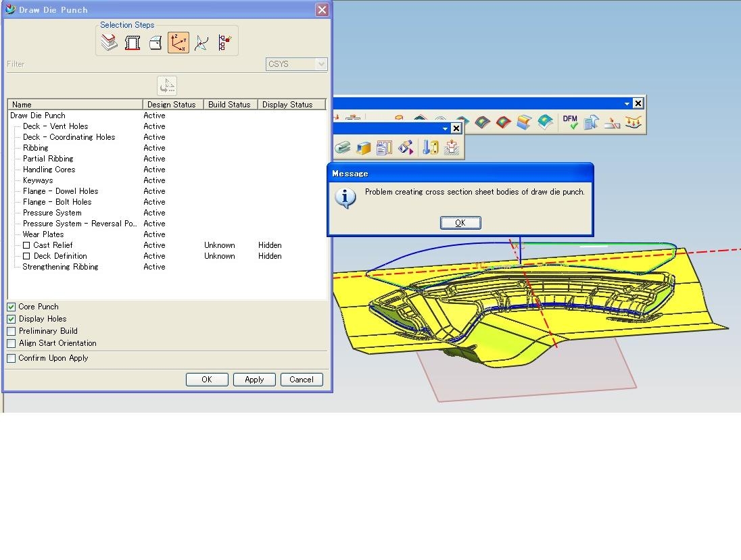Close the lower floating toolbar
The image size is (741, 560).
456,128
